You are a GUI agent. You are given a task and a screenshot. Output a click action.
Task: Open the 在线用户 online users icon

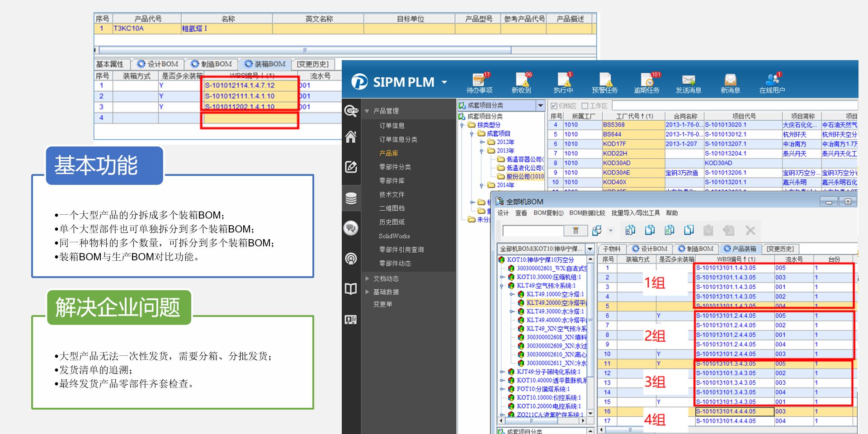pos(772,81)
